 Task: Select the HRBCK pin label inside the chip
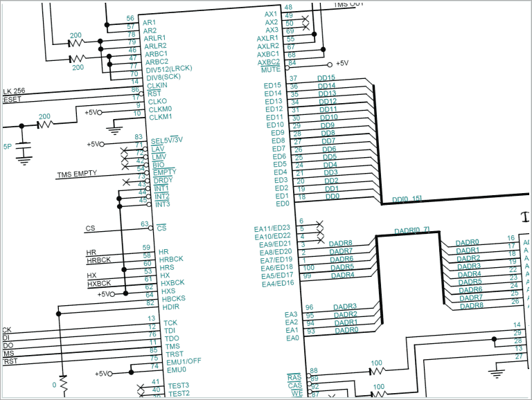click(x=171, y=260)
